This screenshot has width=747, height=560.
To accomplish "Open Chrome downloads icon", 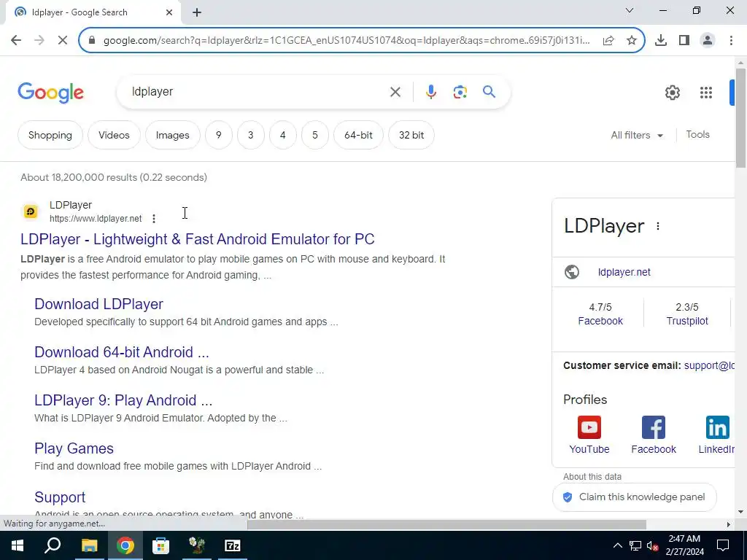I will [661, 41].
